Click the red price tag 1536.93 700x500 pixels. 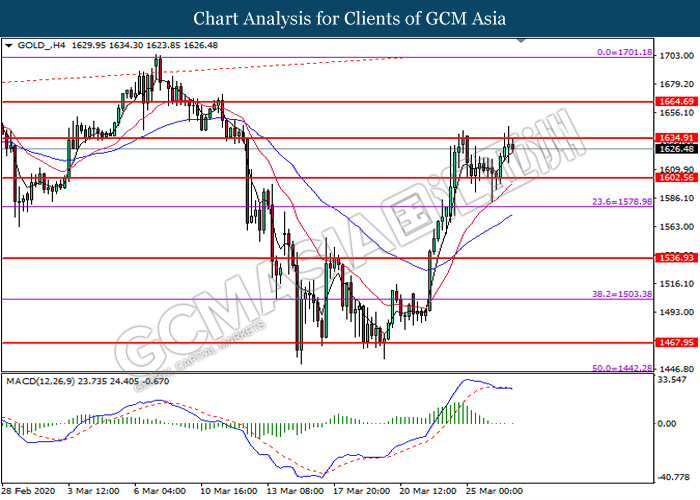676,258
